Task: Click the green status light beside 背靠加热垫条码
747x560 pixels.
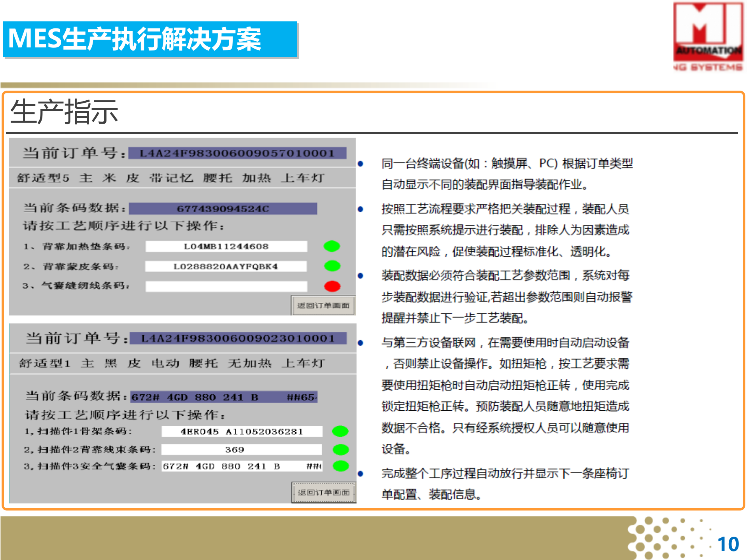Action: [x=332, y=246]
